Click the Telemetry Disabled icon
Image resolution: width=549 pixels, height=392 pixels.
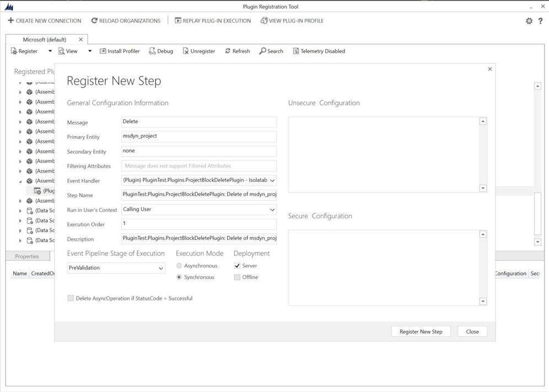click(x=296, y=51)
